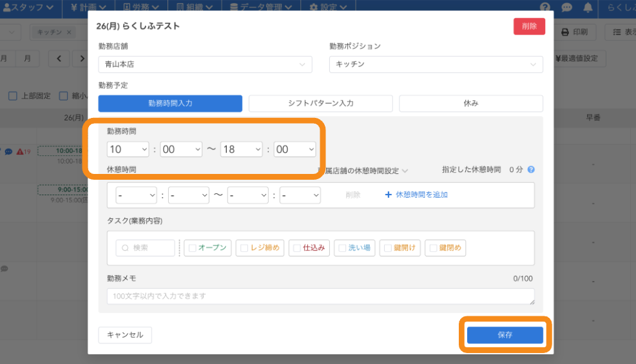Click the キャンセル button
The width and height of the screenshot is (636, 364).
tap(125, 335)
